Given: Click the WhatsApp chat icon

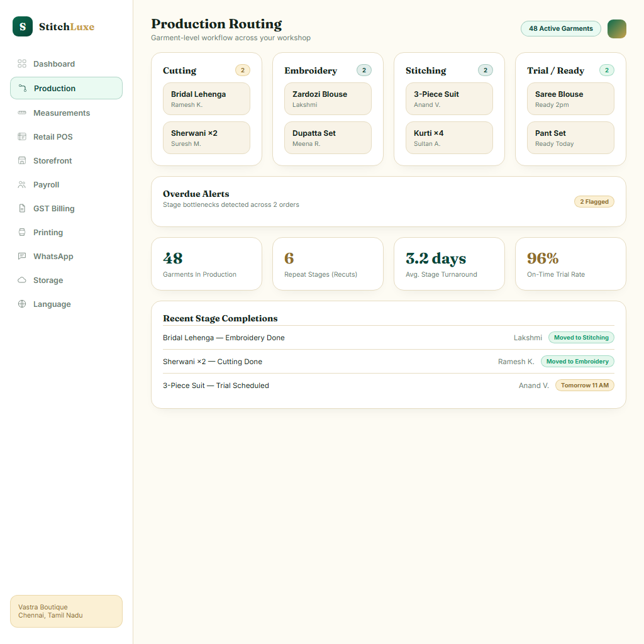Looking at the screenshot, I should 22,257.
